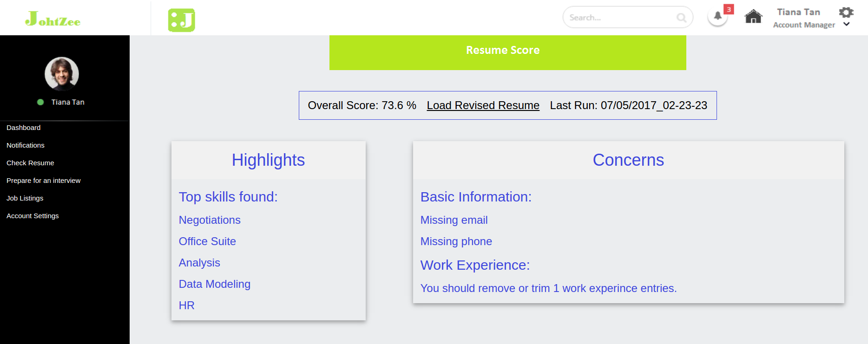The width and height of the screenshot is (868, 344).
Task: Click Tiana Tan name in header
Action: coord(798,12)
